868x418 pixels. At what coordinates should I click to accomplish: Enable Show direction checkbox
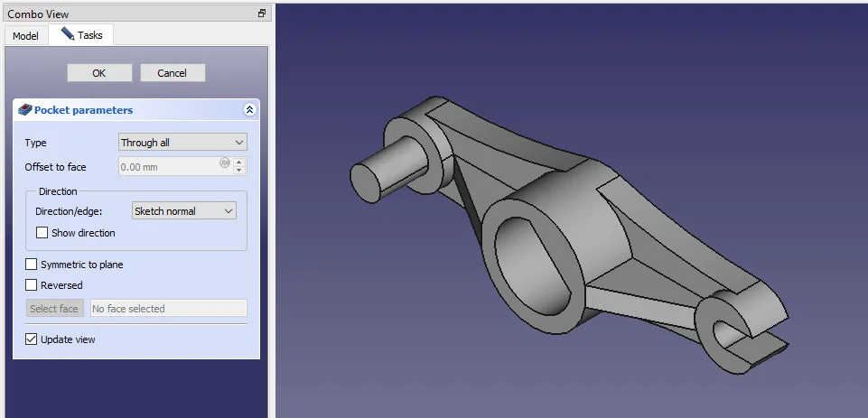(x=42, y=233)
